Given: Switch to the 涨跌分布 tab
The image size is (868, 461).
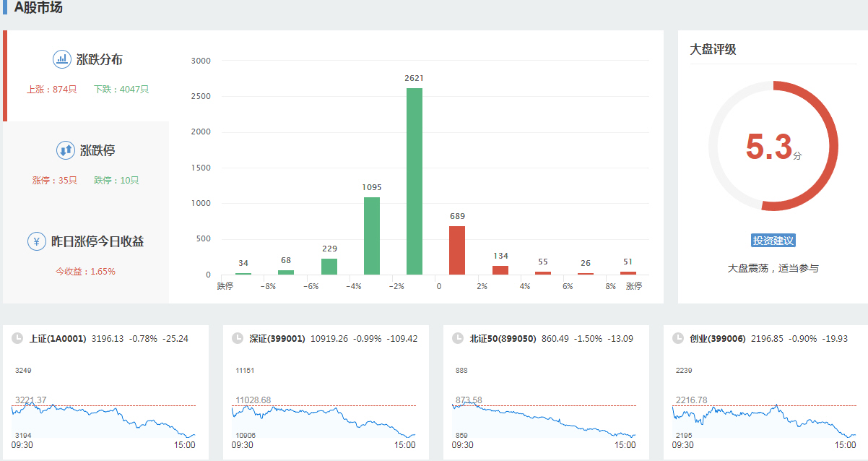Looking at the screenshot, I should 88,74.
